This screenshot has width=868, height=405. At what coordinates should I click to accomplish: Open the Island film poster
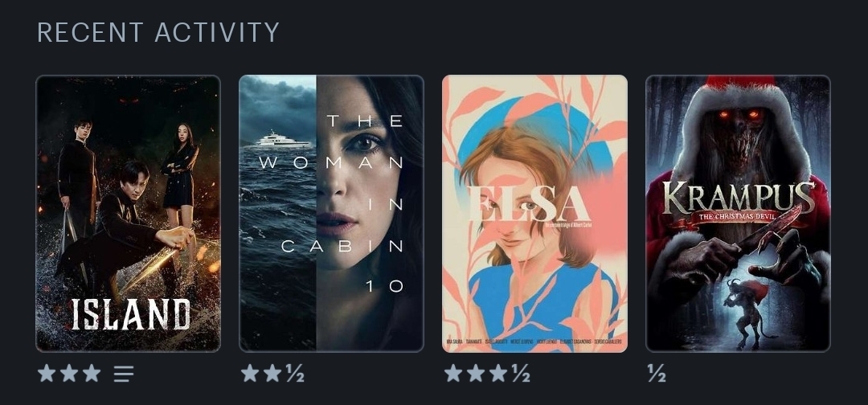click(128, 213)
